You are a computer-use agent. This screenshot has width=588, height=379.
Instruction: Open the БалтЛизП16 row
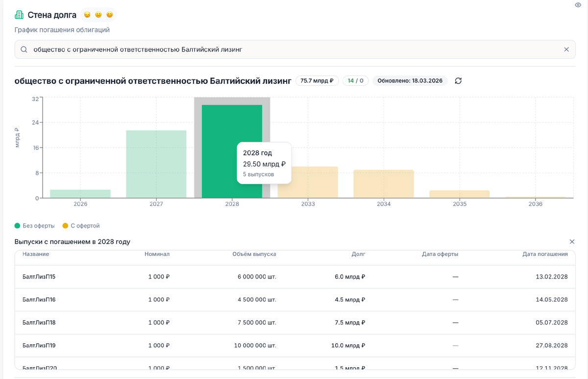point(295,300)
